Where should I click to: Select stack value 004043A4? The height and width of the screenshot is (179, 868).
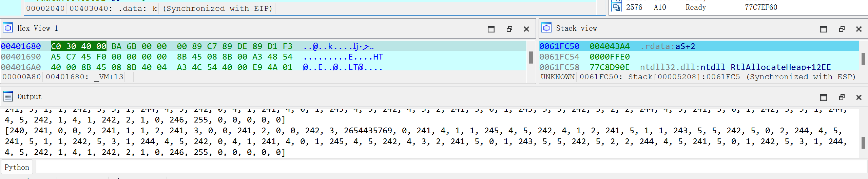click(x=609, y=46)
